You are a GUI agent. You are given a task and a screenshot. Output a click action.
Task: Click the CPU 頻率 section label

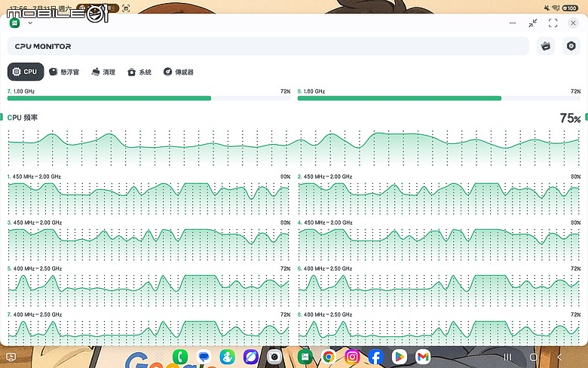[x=23, y=118]
